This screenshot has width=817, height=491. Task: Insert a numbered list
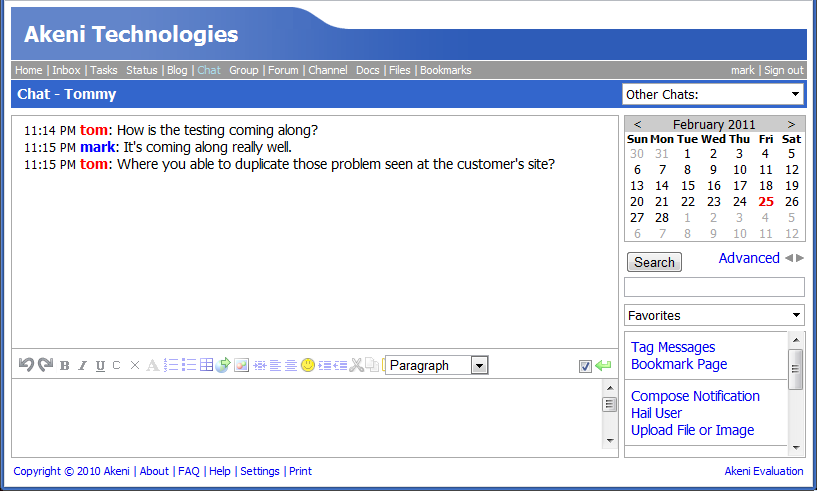pyautogui.click(x=171, y=365)
